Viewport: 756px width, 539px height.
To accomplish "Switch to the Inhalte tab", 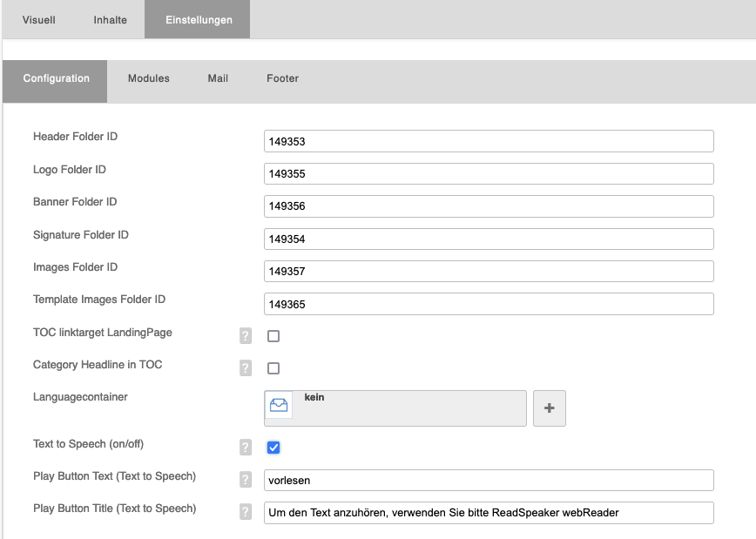I will 110,20.
